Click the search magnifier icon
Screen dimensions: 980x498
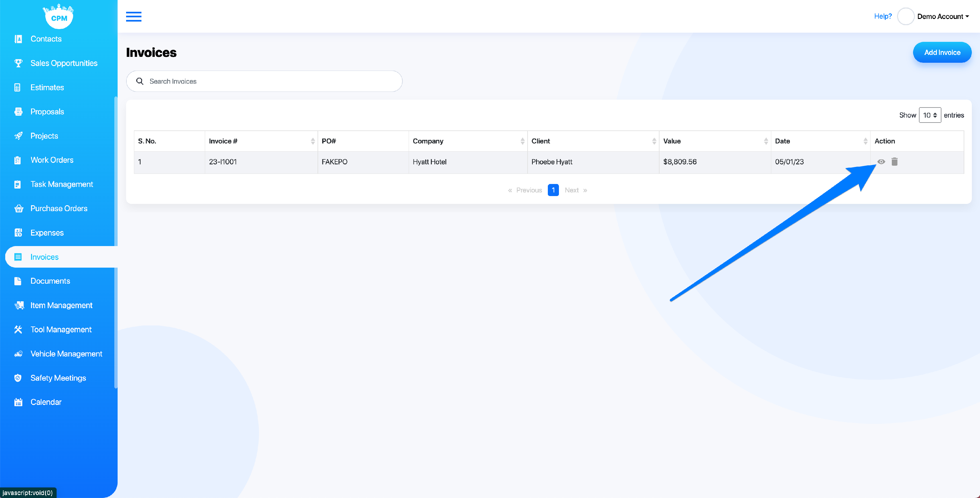(139, 81)
